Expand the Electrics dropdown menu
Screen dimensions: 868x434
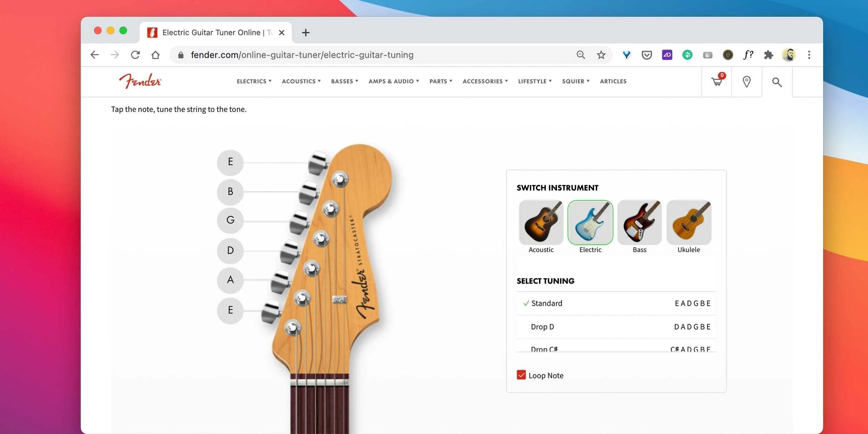point(254,81)
